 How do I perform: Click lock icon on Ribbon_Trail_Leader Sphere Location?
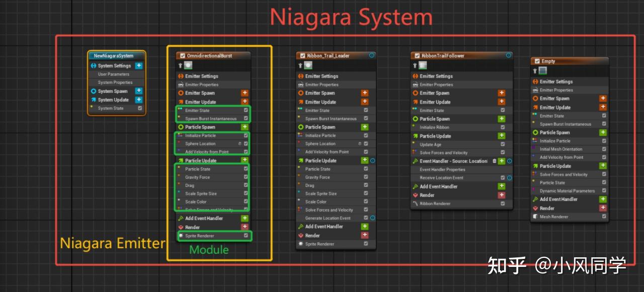(360, 144)
